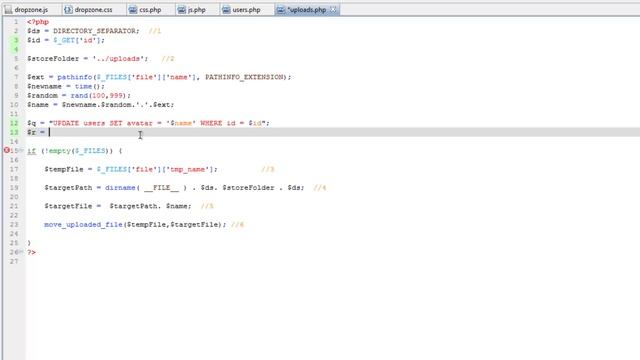Click the empty($_FILES) condition
The width and height of the screenshot is (640, 360).
click(x=78, y=151)
